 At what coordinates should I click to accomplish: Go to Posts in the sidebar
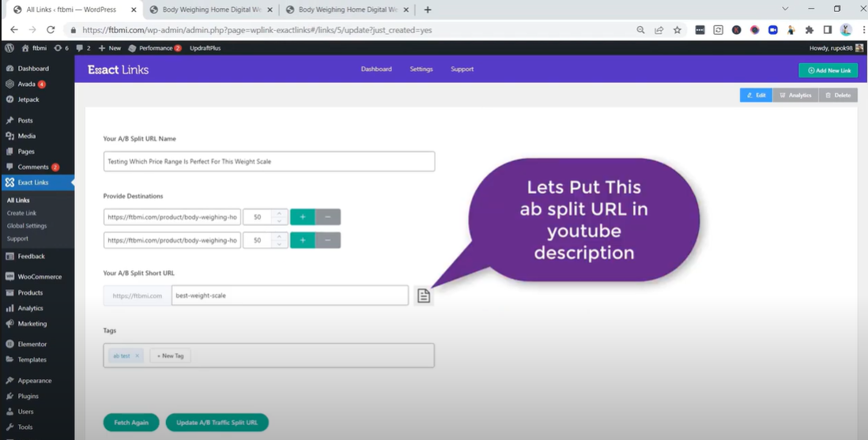[25, 120]
